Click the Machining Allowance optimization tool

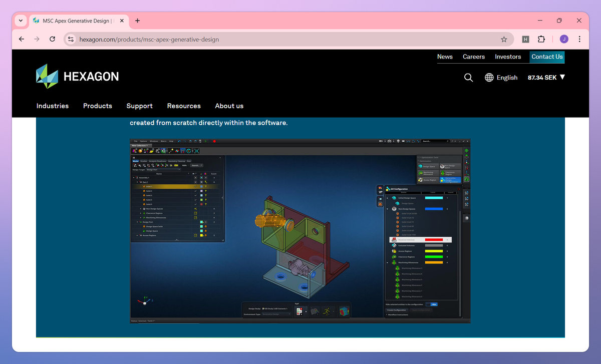coord(428,173)
